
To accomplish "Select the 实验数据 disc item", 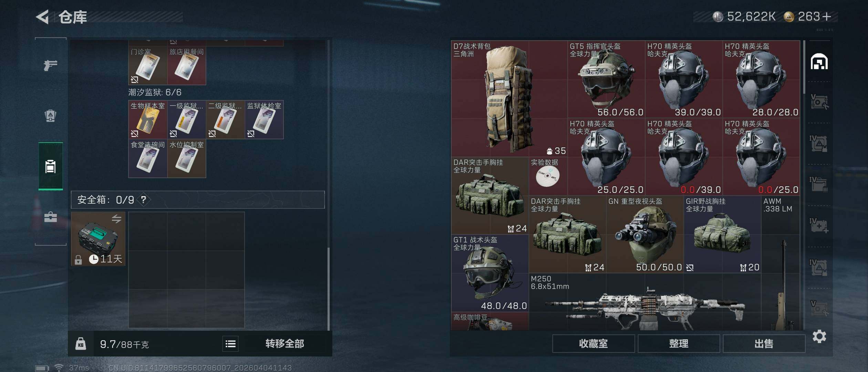I will pos(548,176).
